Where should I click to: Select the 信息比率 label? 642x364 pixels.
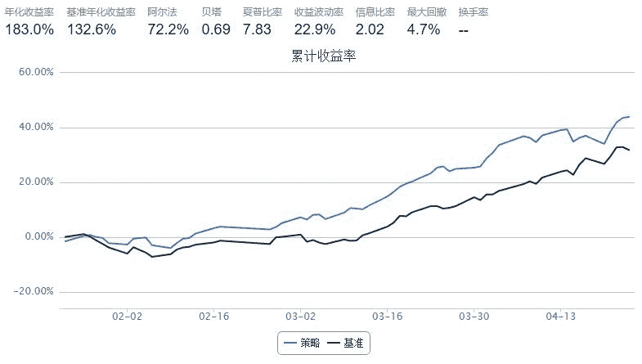(375, 13)
